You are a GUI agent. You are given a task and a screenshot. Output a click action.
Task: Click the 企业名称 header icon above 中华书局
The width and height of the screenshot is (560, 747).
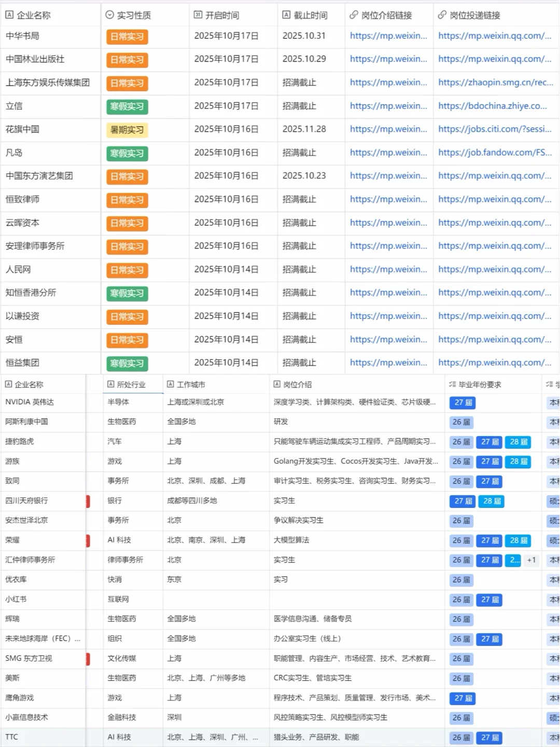(9, 15)
